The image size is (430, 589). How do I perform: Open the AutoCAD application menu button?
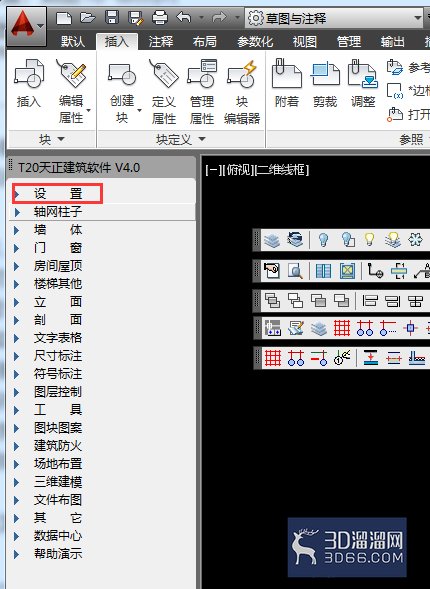click(x=26, y=26)
